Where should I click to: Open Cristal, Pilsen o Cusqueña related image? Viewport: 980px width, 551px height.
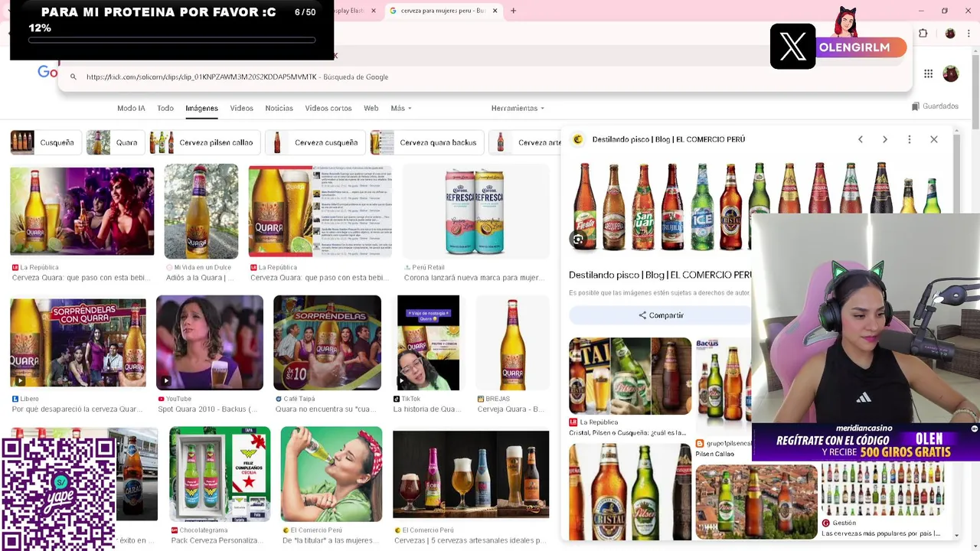(630, 376)
